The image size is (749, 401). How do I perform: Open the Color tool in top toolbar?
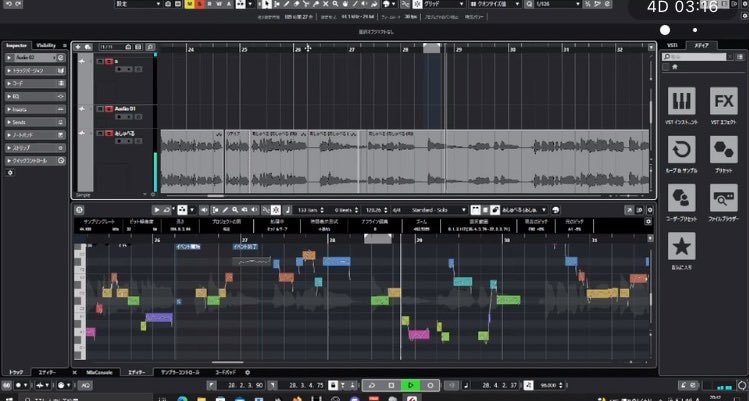click(386, 4)
